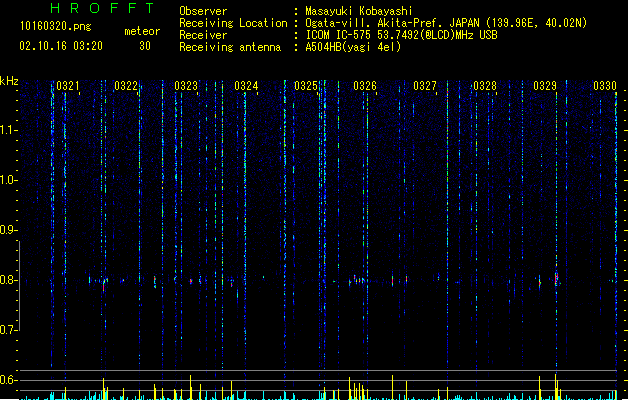
Task: Click the Receiving antenna label
Action: click(x=230, y=47)
